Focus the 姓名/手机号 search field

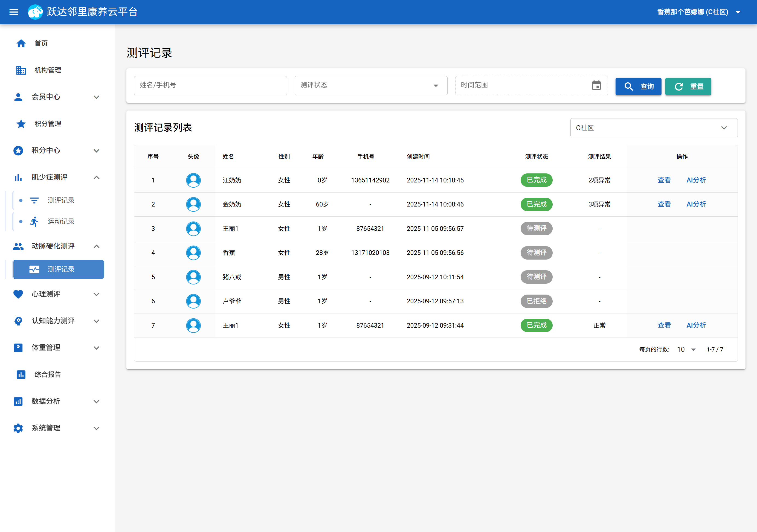coord(210,86)
